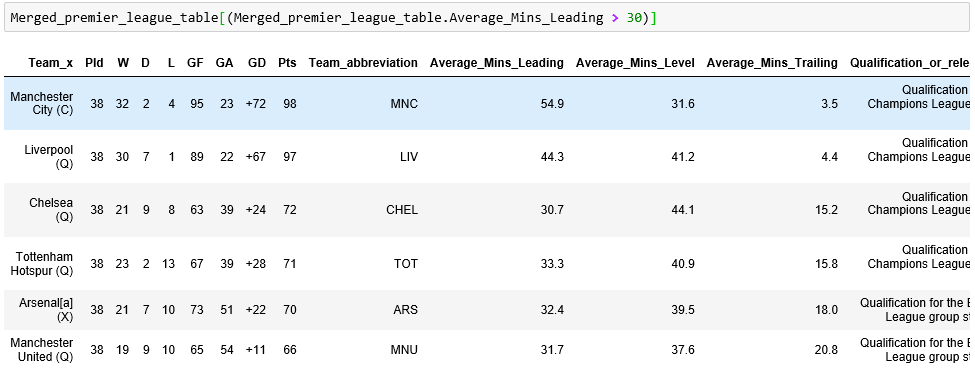Screen dimensions: 975x368
Task: Click the code input cell
Action: click(x=487, y=18)
